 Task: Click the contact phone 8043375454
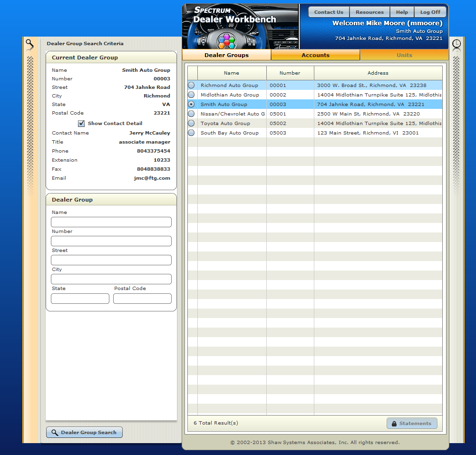tap(154, 151)
